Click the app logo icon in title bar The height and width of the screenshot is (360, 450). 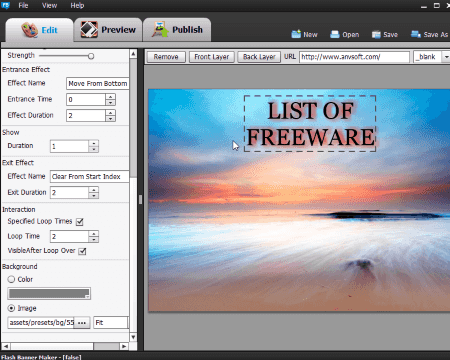[x=5, y=5]
